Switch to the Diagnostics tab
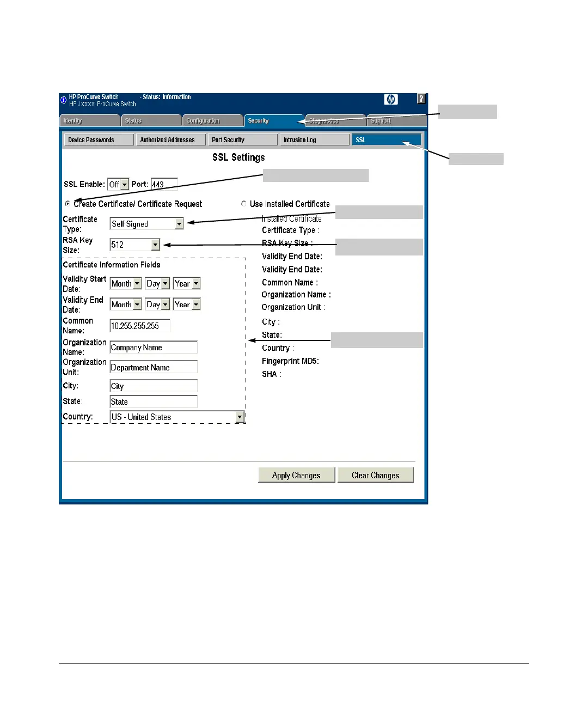The width and height of the screenshot is (588, 706). tap(335, 120)
